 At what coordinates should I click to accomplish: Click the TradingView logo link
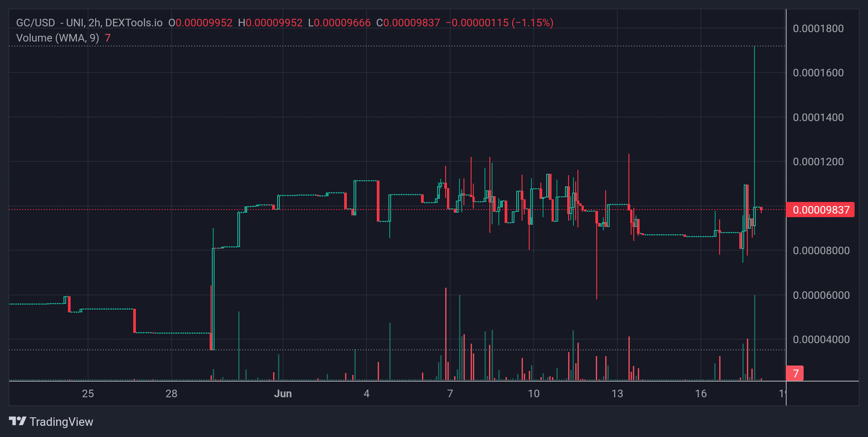pyautogui.click(x=51, y=421)
